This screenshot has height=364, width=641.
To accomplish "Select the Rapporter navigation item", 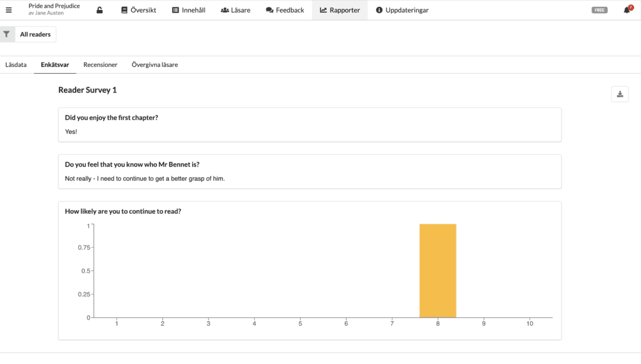I will click(x=340, y=10).
